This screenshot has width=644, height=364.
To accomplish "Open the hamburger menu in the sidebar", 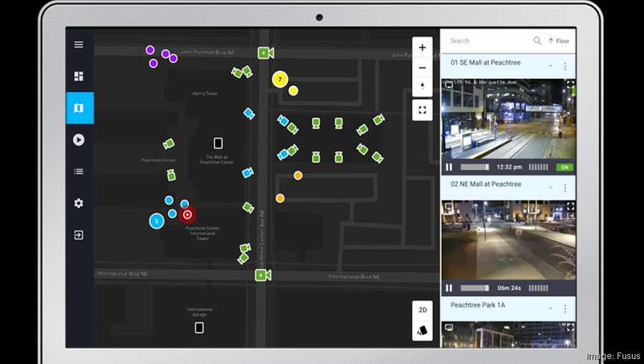I will click(x=79, y=44).
